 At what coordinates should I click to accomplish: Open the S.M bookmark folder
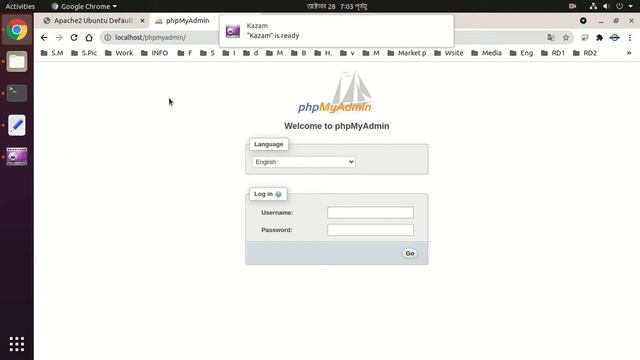point(52,53)
